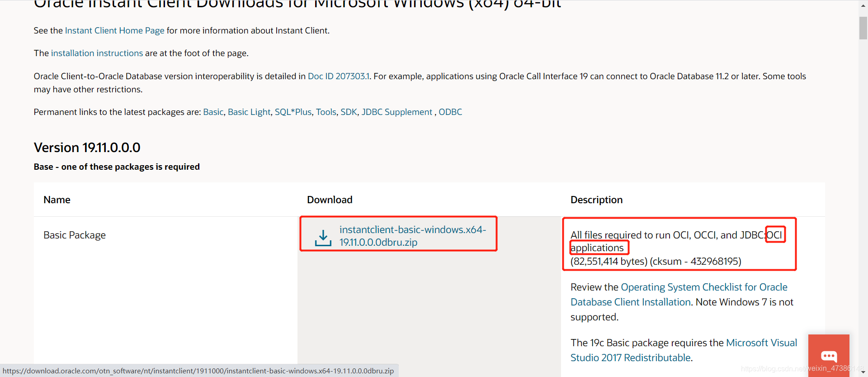The width and height of the screenshot is (868, 377).
Task: Open Doc ID 207303.1 link
Action: pos(339,76)
